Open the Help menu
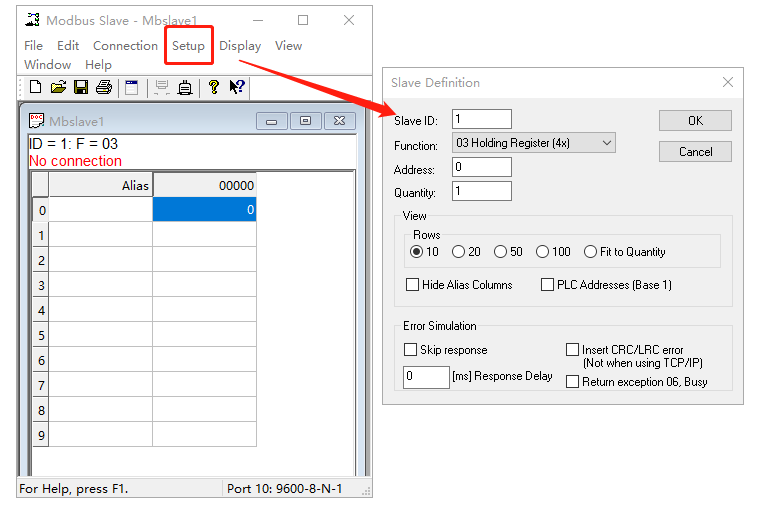 click(x=98, y=64)
